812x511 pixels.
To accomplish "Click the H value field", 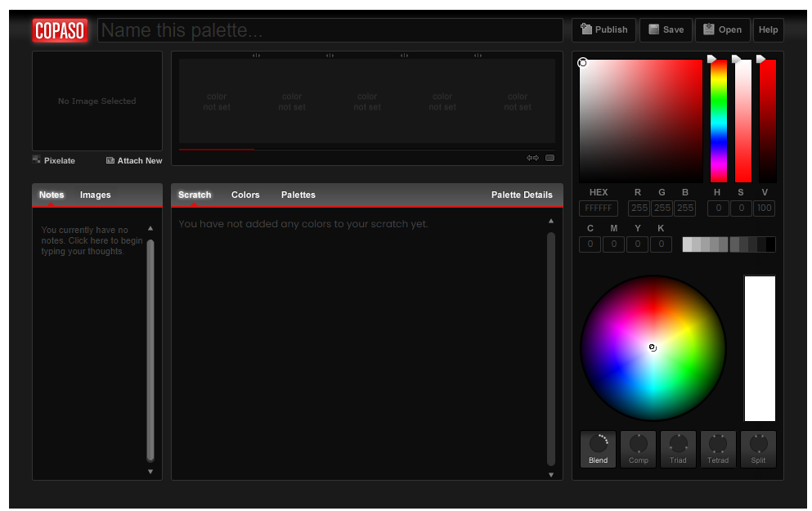I will click(718, 208).
